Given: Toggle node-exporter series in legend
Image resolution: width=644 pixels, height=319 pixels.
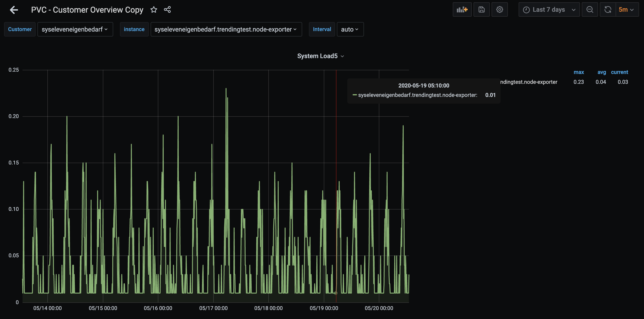Looking at the screenshot, I should (529, 82).
